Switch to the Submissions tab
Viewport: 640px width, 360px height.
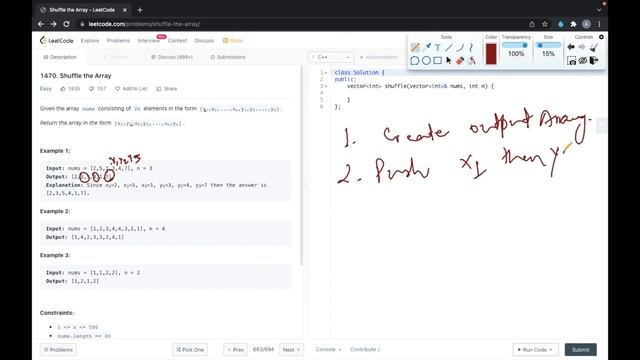coord(228,57)
